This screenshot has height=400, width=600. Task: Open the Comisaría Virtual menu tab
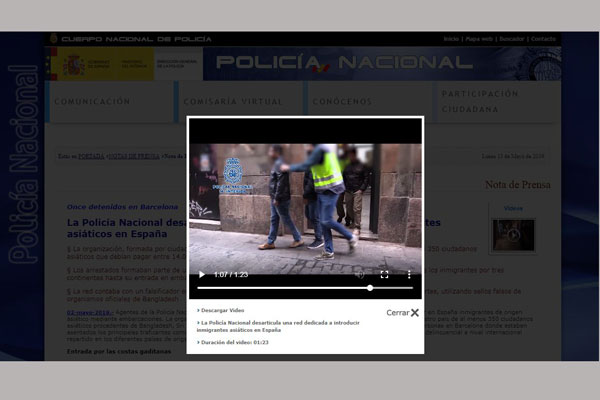pos(233,101)
